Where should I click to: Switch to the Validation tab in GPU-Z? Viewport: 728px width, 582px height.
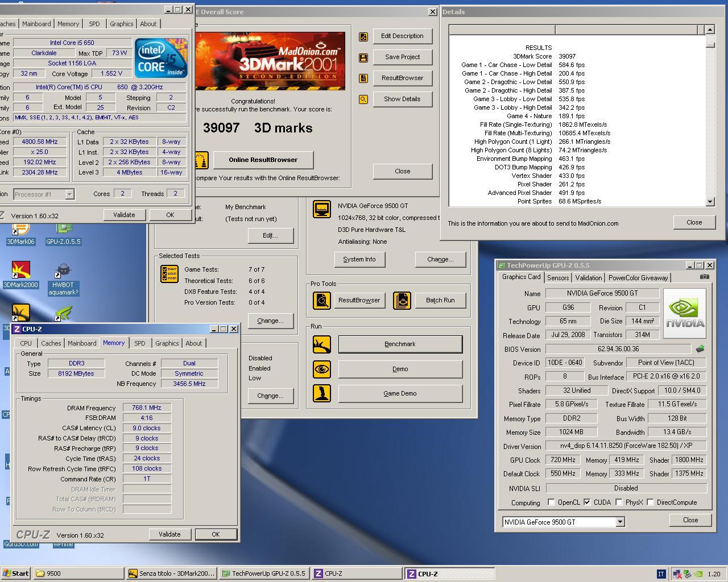[x=588, y=278]
